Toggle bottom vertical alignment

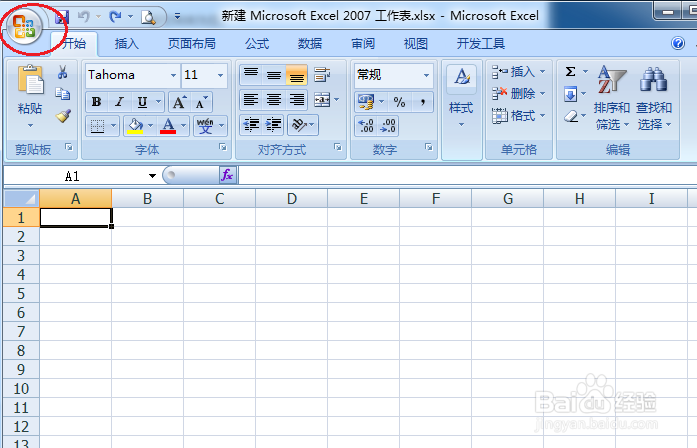(x=296, y=75)
